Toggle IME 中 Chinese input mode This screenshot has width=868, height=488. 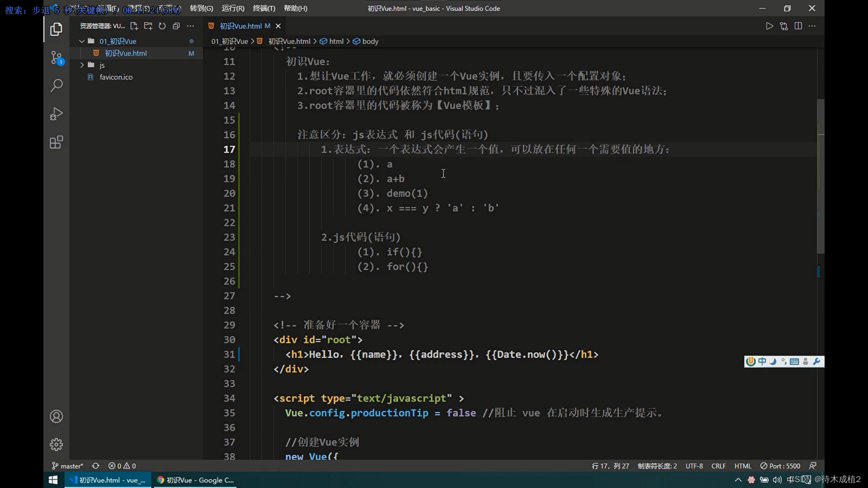[762, 361]
